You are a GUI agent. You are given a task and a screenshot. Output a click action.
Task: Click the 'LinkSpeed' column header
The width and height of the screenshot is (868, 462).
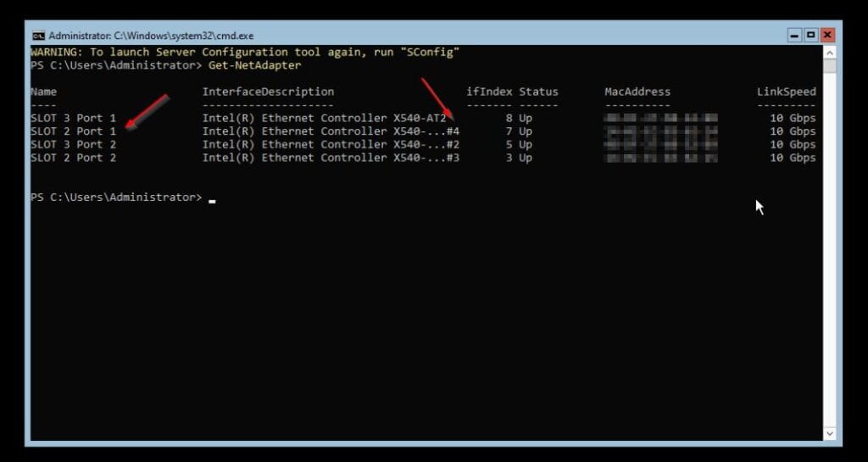pyautogui.click(x=786, y=92)
